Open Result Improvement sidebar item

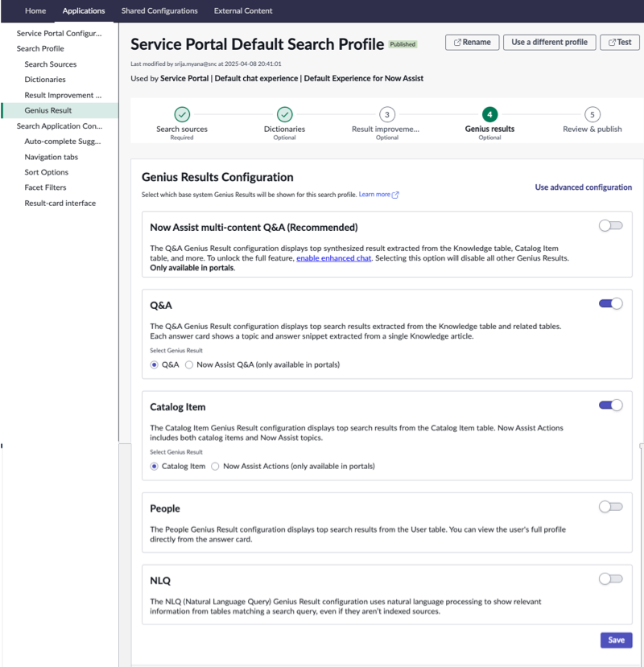tap(63, 95)
